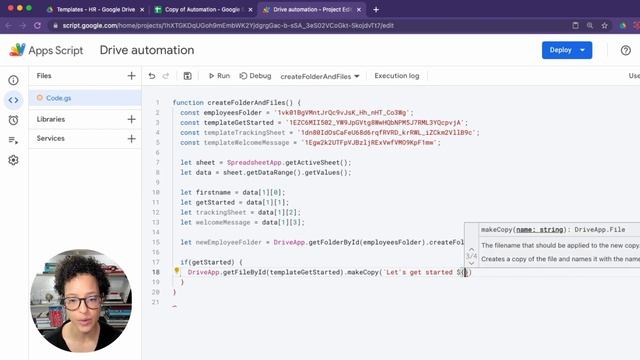Show next signature in makeCopy tooltip

tap(471, 263)
